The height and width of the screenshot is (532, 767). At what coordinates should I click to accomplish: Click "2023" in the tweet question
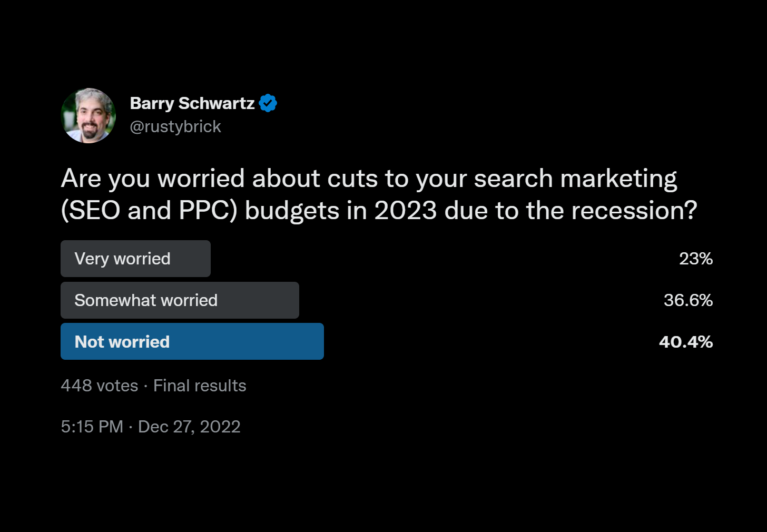pos(406,211)
